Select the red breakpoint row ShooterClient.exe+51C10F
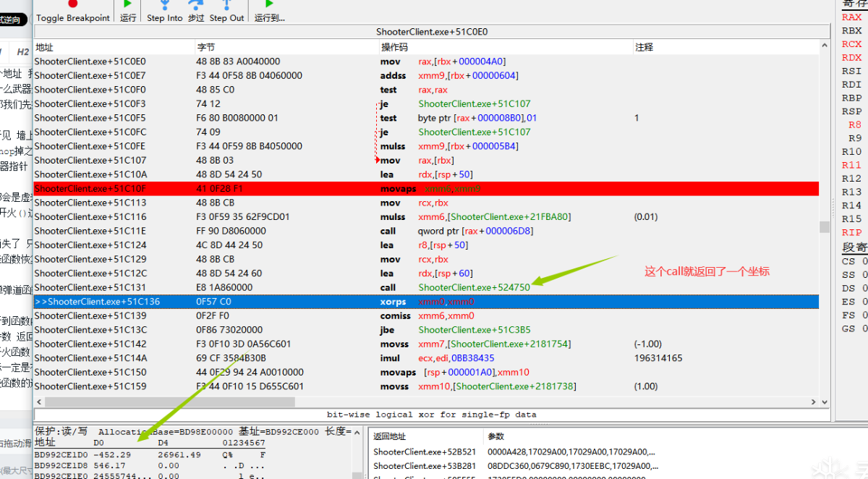The height and width of the screenshot is (479, 868). [x=426, y=188]
